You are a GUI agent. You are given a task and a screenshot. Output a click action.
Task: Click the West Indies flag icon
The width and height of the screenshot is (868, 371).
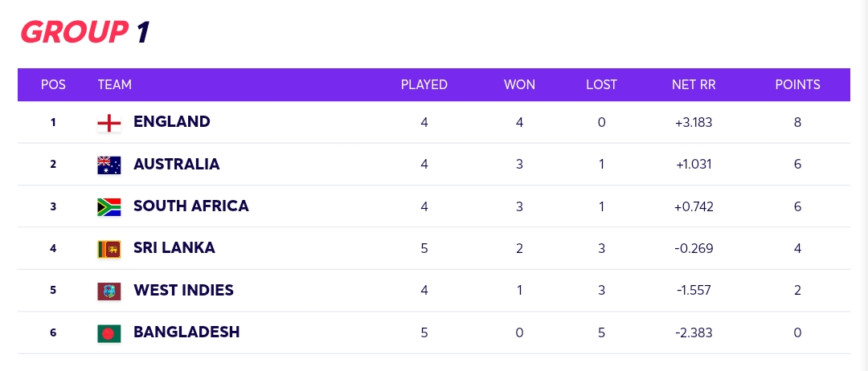109,291
